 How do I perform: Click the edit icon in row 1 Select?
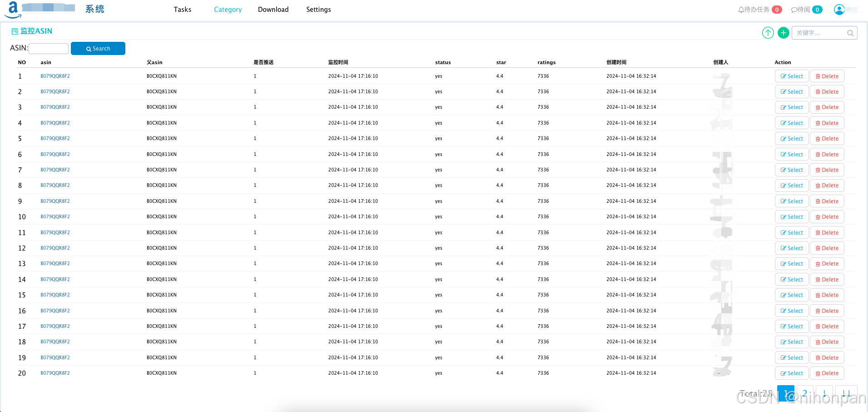click(784, 75)
